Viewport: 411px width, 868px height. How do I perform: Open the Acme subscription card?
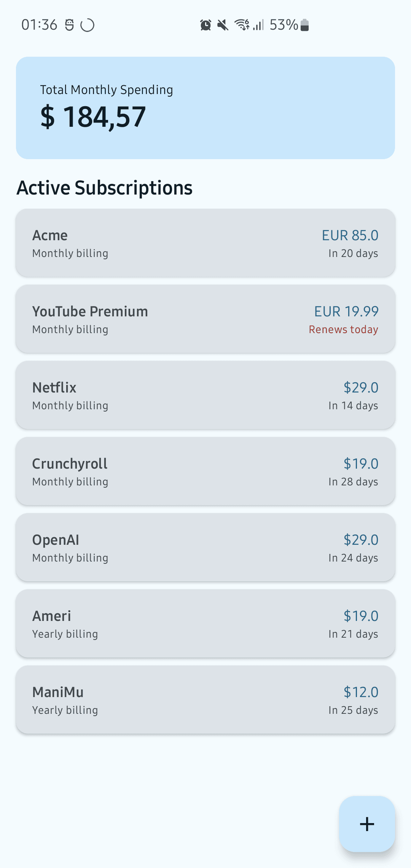pos(205,243)
